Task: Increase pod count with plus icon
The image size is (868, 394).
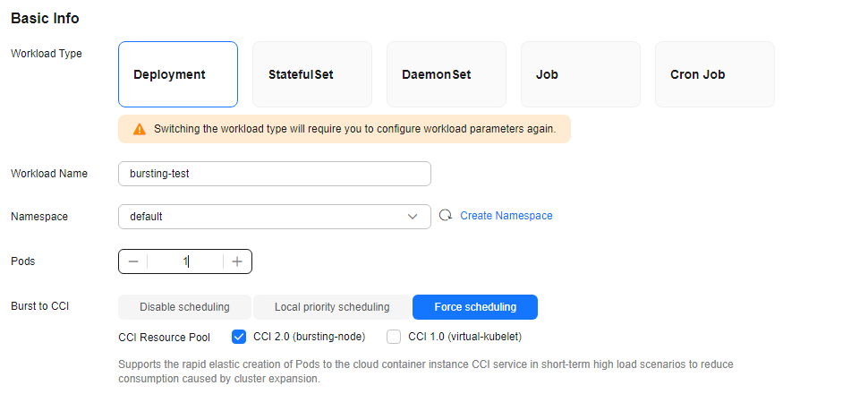Action: tap(237, 261)
